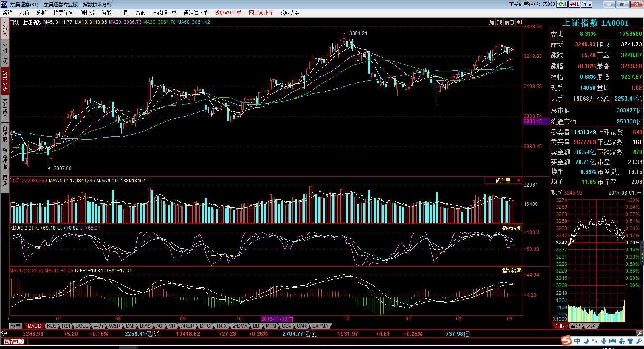Click the app logo icon in title bar
Image resolution: width=644 pixels, height=349 pixels.
[x=4, y=4]
